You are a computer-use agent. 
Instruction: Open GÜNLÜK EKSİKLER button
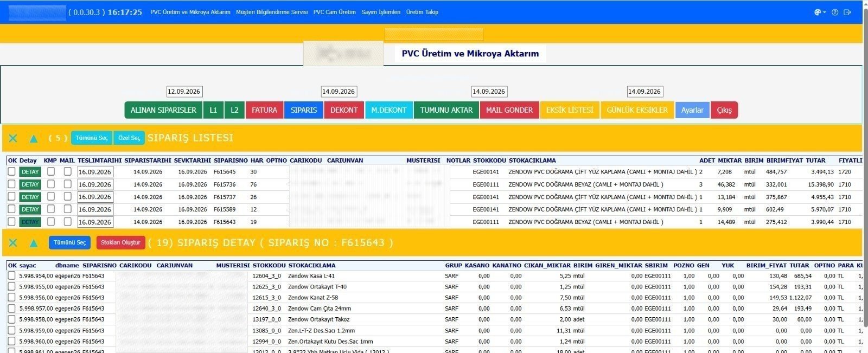(x=637, y=110)
